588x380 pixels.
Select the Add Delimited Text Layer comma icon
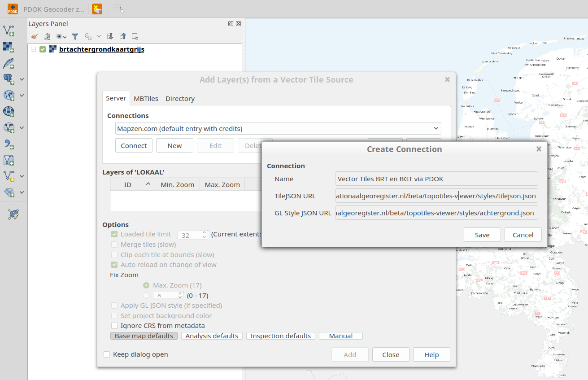(9, 144)
